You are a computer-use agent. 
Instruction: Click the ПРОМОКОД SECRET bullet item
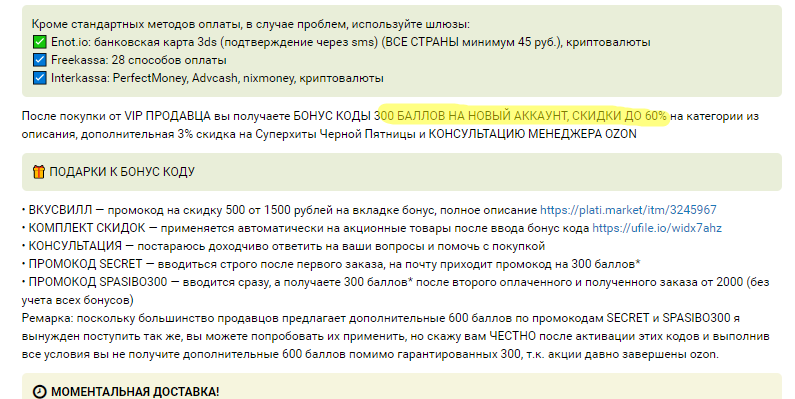tap(331, 264)
